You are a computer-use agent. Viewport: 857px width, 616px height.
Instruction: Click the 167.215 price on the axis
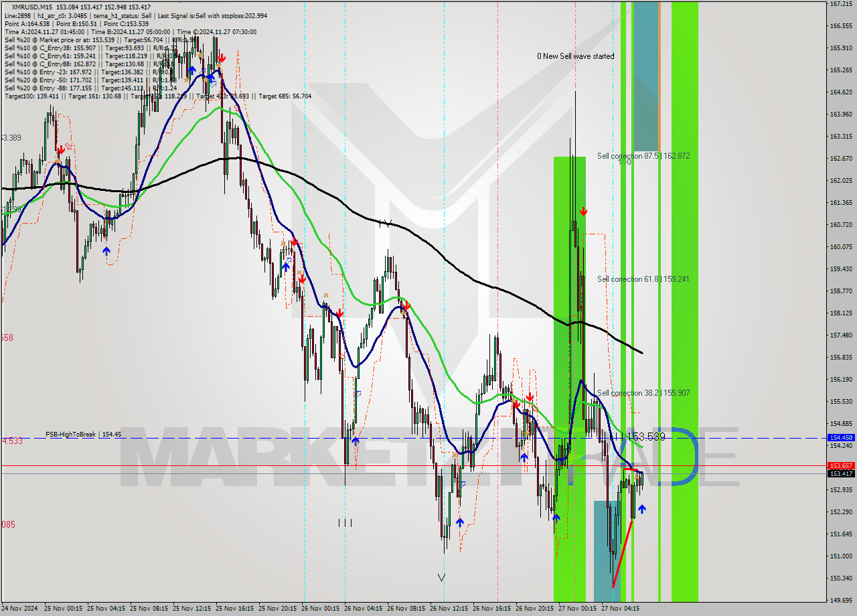click(840, 4)
